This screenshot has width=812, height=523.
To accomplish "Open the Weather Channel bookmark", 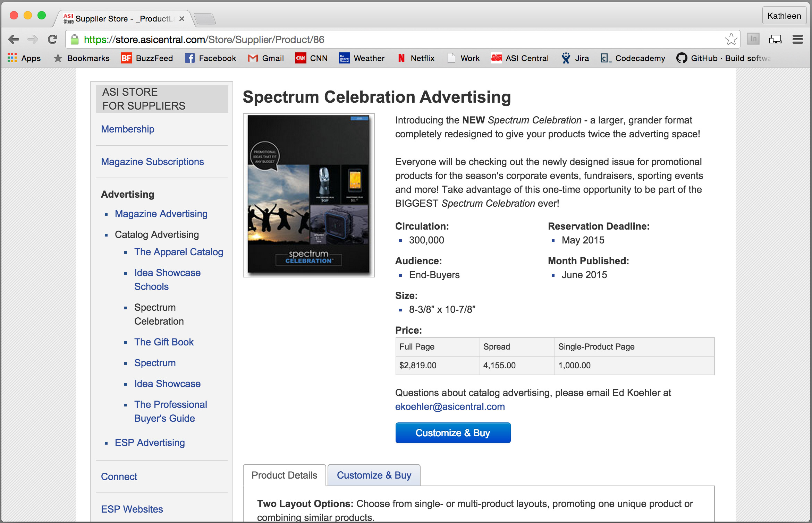I will [x=362, y=58].
